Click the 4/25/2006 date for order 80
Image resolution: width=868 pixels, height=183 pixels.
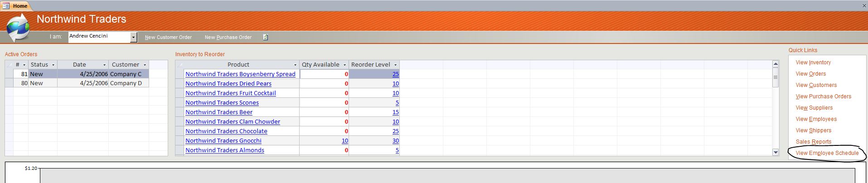(83, 83)
